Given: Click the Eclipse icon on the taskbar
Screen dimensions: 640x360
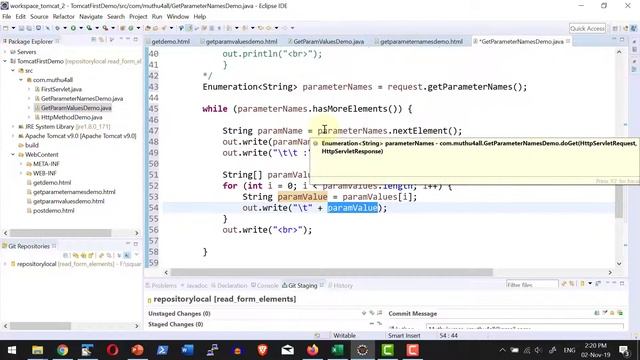Looking at the screenshot, I should (x=362, y=350).
